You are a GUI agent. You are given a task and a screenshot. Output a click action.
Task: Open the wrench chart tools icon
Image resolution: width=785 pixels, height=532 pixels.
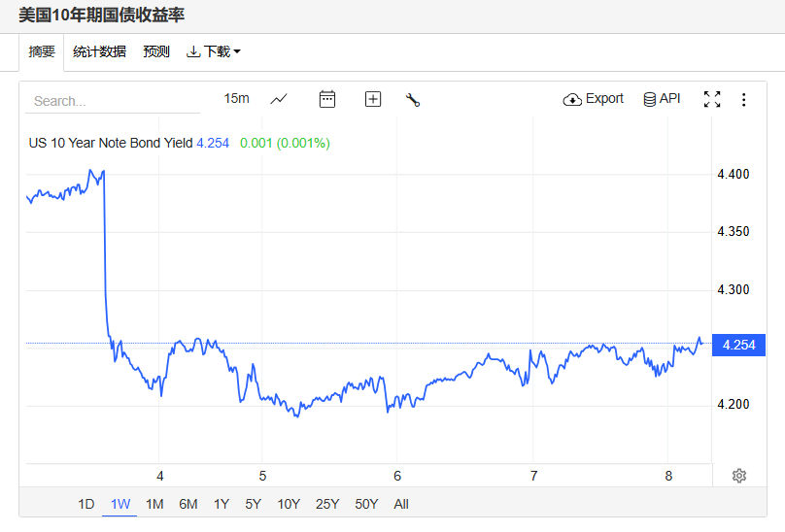pos(413,99)
